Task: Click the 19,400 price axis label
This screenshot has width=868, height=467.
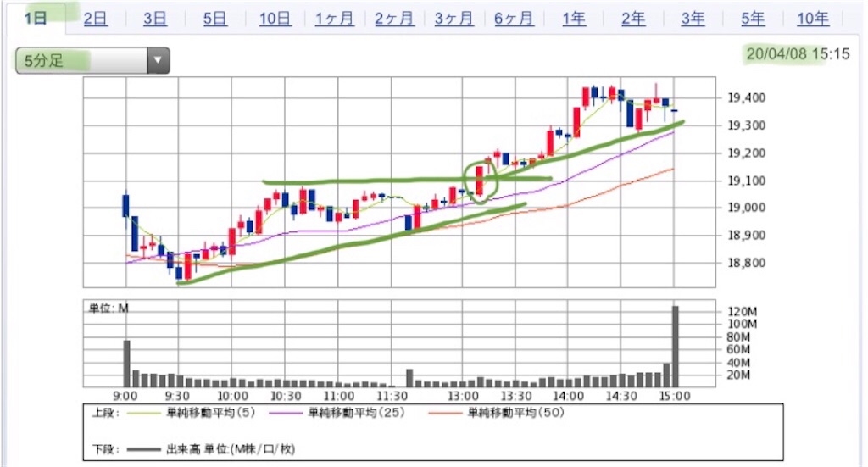Action: pos(746,98)
